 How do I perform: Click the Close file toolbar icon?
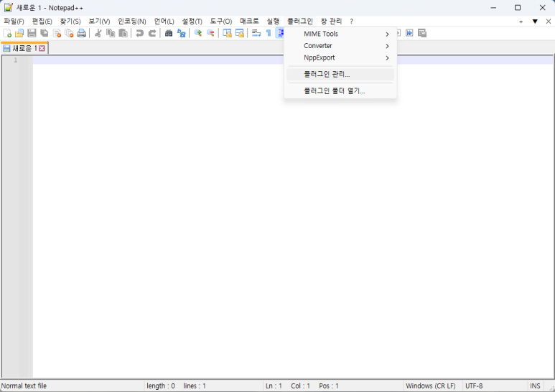point(57,33)
